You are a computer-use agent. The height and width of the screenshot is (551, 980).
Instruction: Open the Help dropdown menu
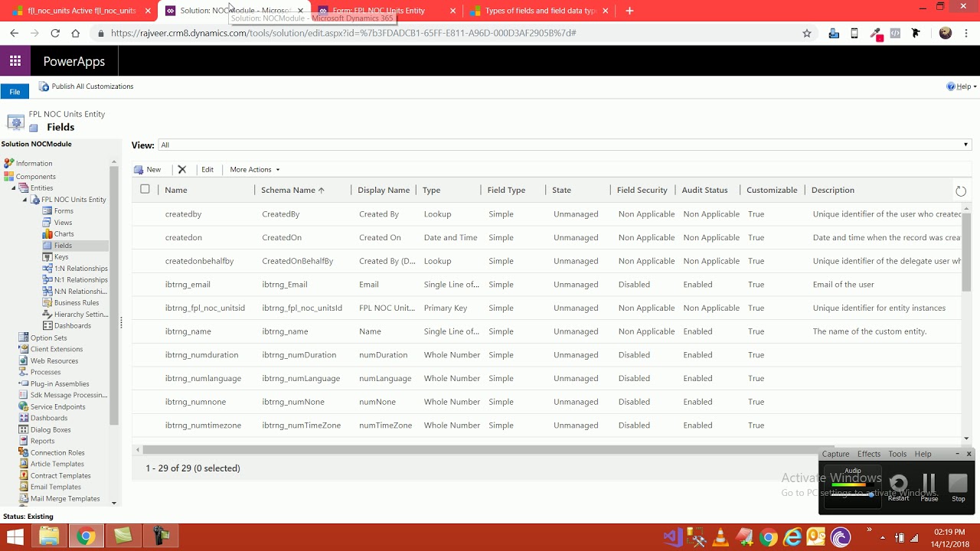point(962,86)
